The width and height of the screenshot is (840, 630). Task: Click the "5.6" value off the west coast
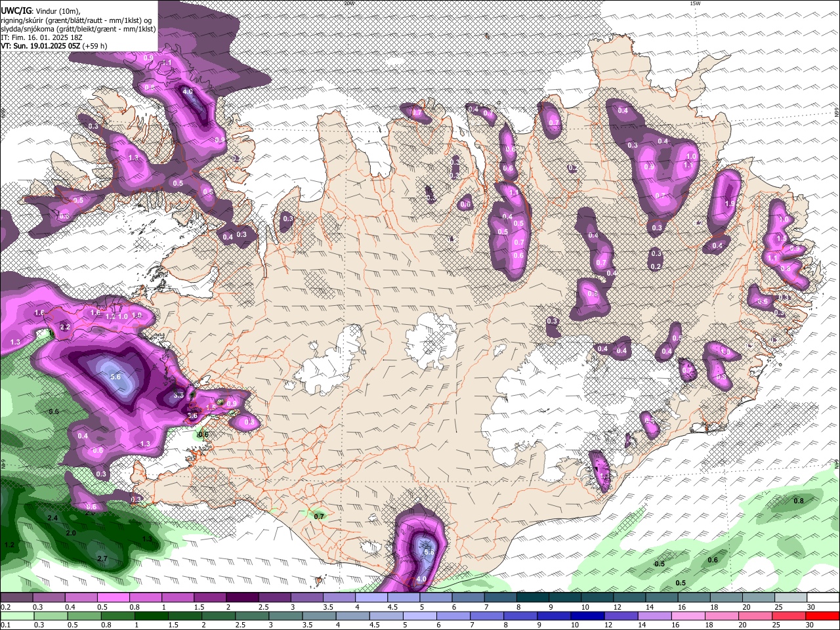(x=116, y=377)
